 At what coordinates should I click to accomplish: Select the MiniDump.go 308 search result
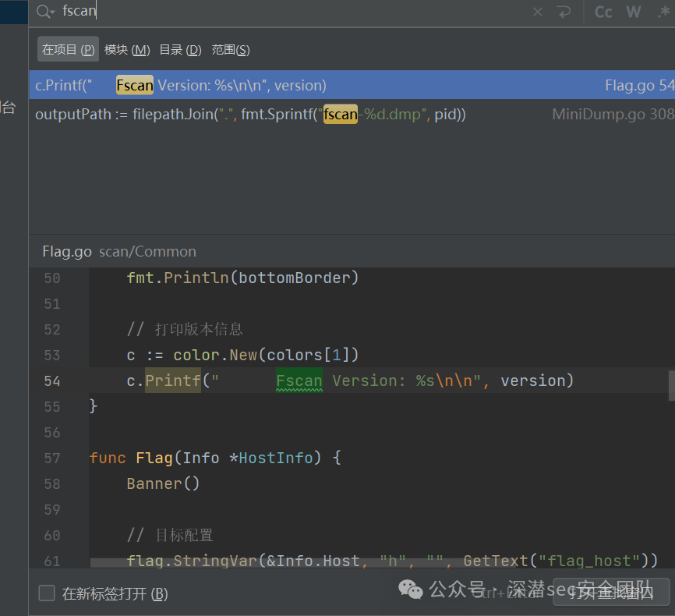pos(352,114)
